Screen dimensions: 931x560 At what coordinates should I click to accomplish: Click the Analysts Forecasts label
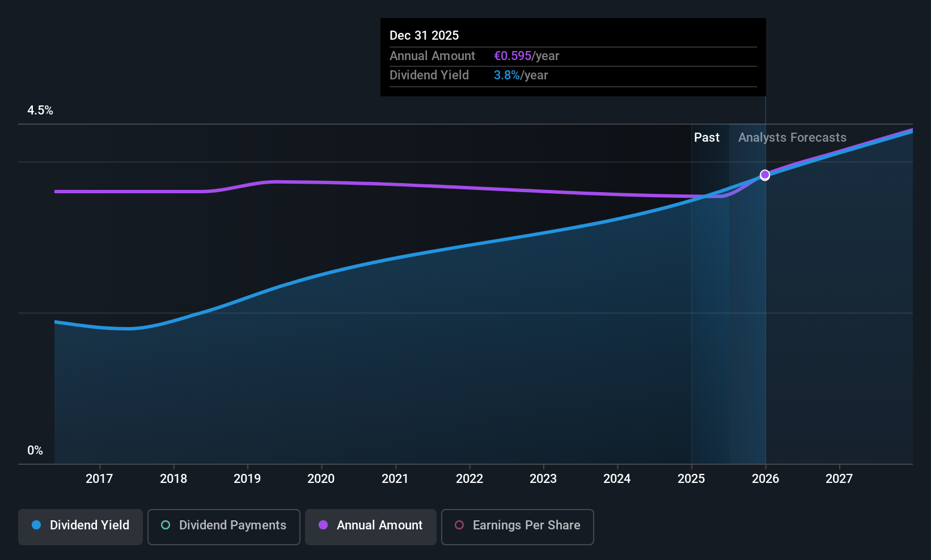point(792,138)
